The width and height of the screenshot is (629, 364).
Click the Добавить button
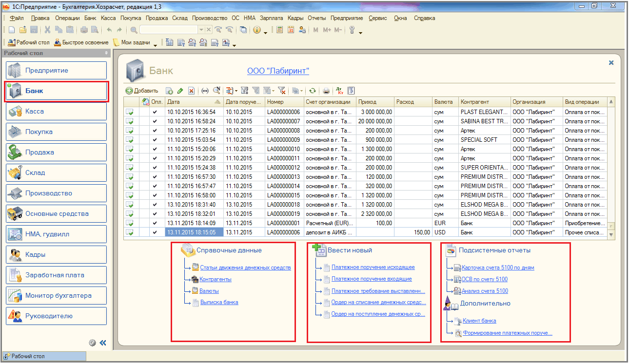pos(142,91)
